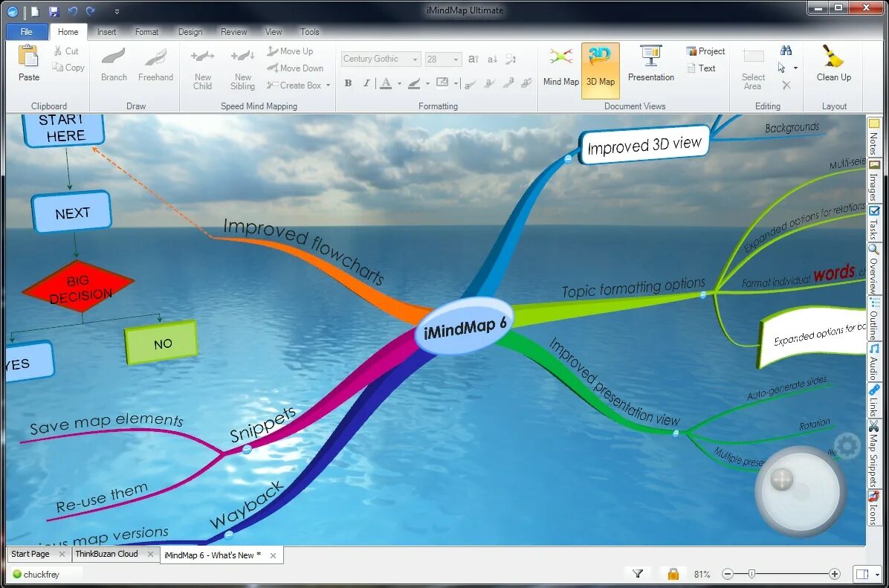Click the binoculars Find icon

click(786, 51)
